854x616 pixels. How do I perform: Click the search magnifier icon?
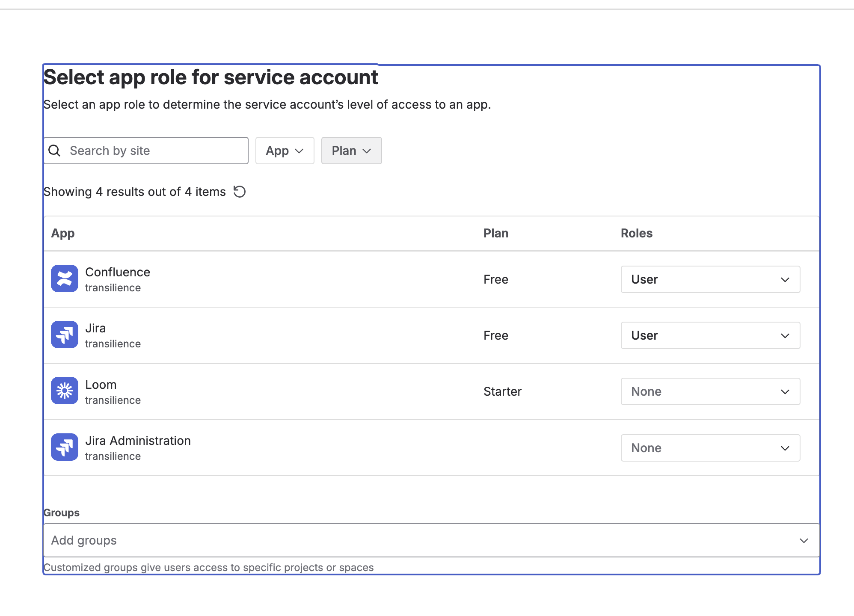pyautogui.click(x=55, y=151)
